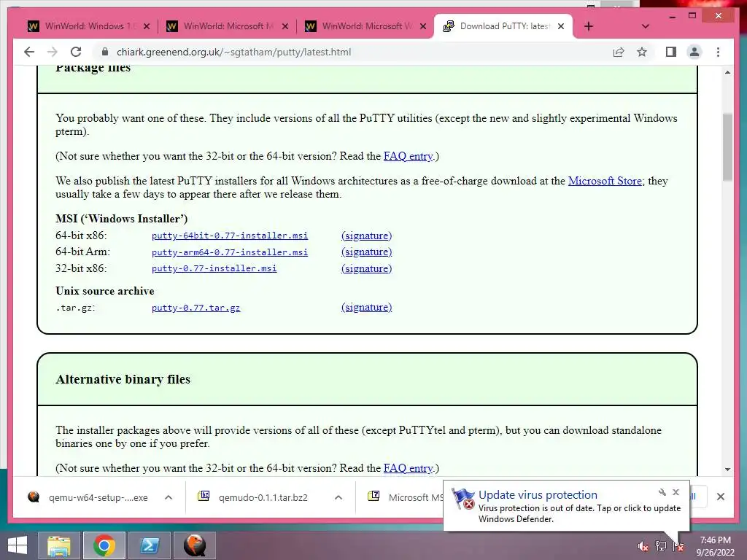Viewport: 747px width, 560px height.
Task: Open File Explorer from taskbar
Action: [x=59, y=545]
